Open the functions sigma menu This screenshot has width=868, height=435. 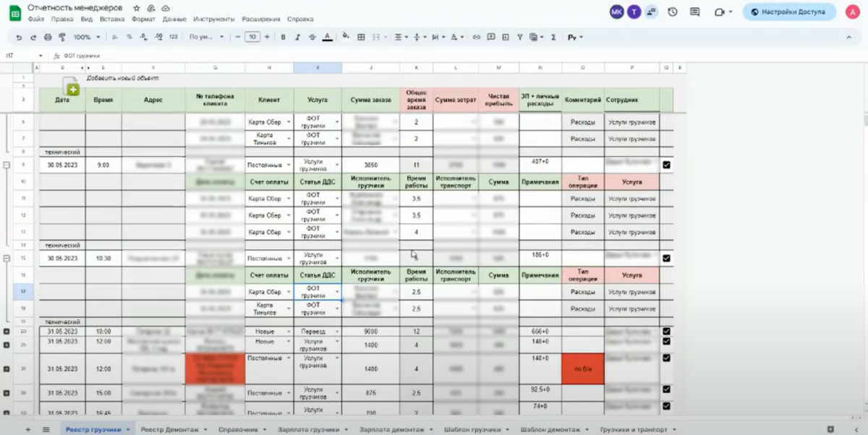pyautogui.click(x=553, y=37)
